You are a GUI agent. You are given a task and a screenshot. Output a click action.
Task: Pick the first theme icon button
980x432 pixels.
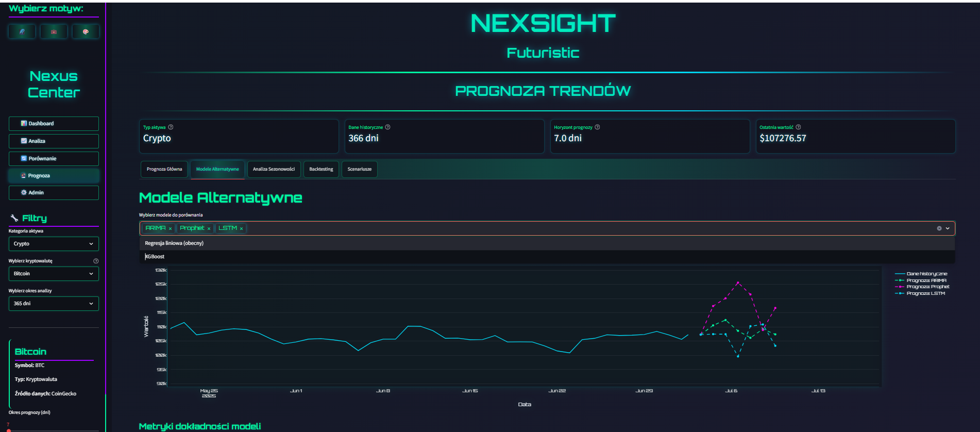pos(22,31)
